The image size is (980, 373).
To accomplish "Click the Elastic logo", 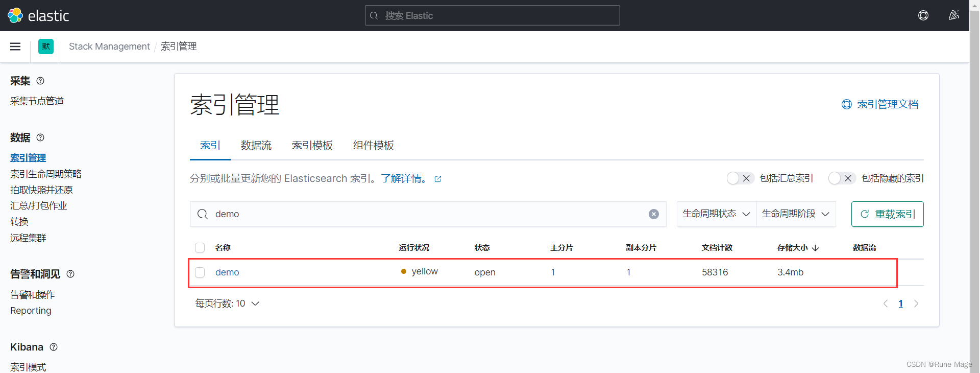I will 38,15.
